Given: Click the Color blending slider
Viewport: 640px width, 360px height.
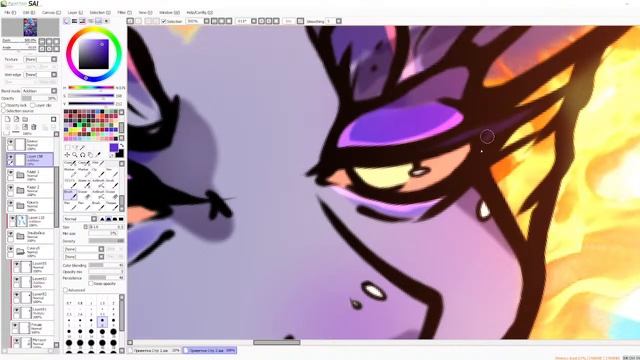Looking at the screenshot, I should [x=106, y=265].
